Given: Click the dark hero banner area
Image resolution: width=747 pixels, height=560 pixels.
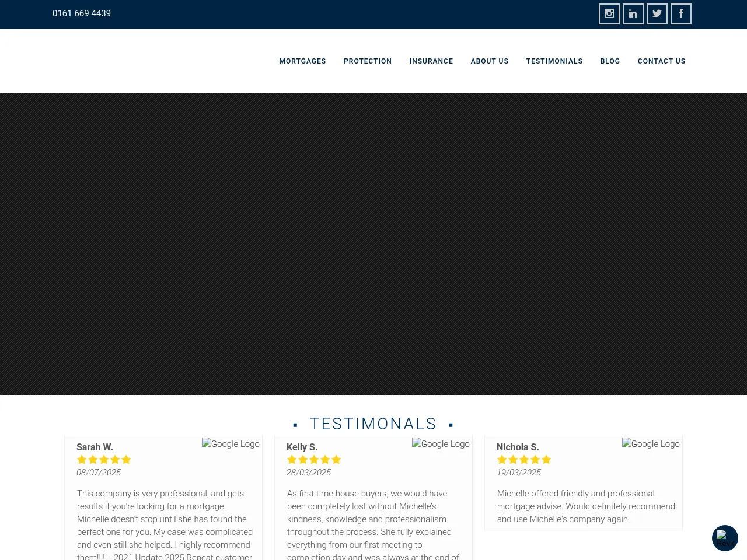Looking at the screenshot, I should [373, 244].
